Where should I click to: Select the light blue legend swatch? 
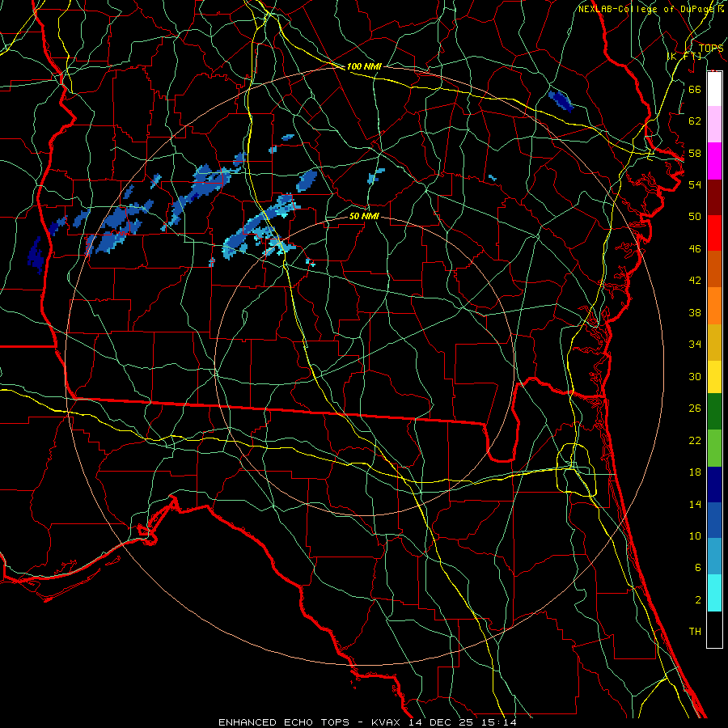pos(714,557)
